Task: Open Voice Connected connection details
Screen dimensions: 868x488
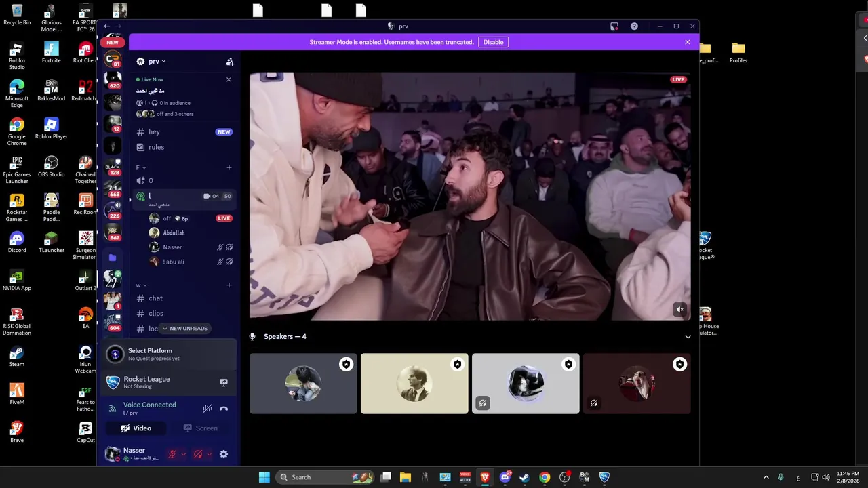Action: point(149,405)
